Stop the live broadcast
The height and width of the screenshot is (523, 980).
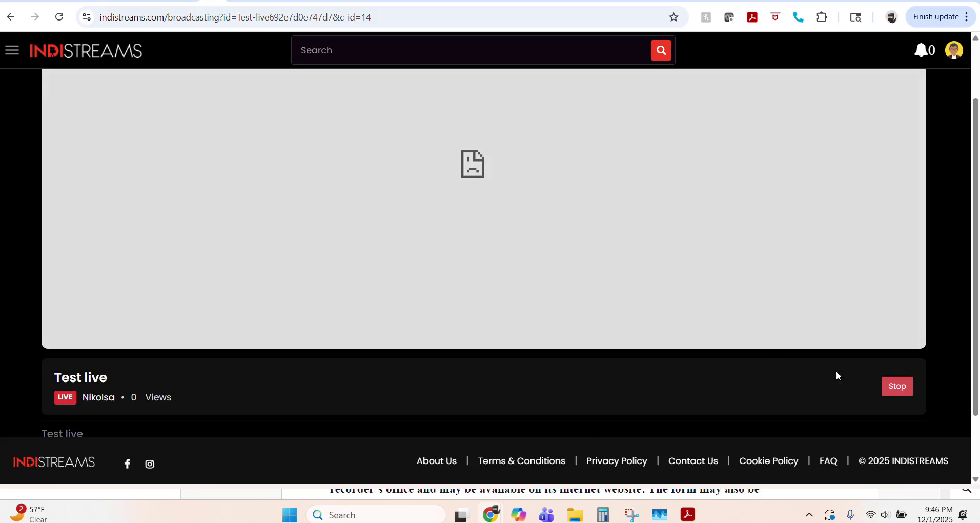(x=897, y=386)
